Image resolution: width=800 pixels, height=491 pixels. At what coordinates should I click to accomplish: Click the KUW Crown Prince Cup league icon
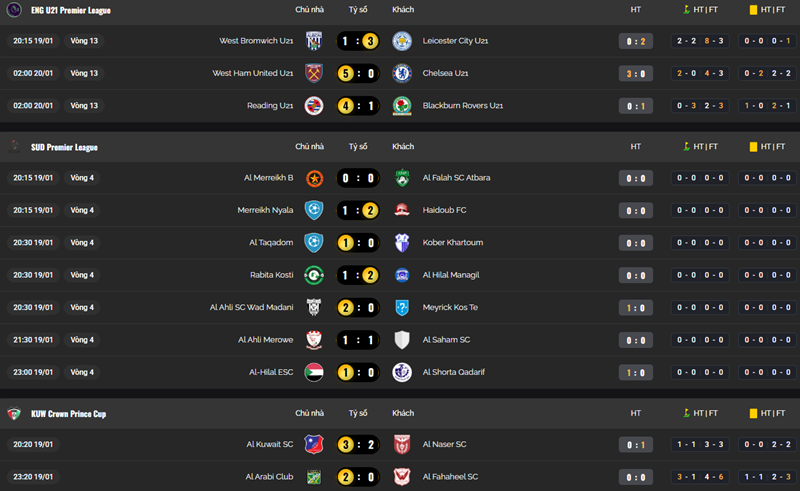[14, 413]
